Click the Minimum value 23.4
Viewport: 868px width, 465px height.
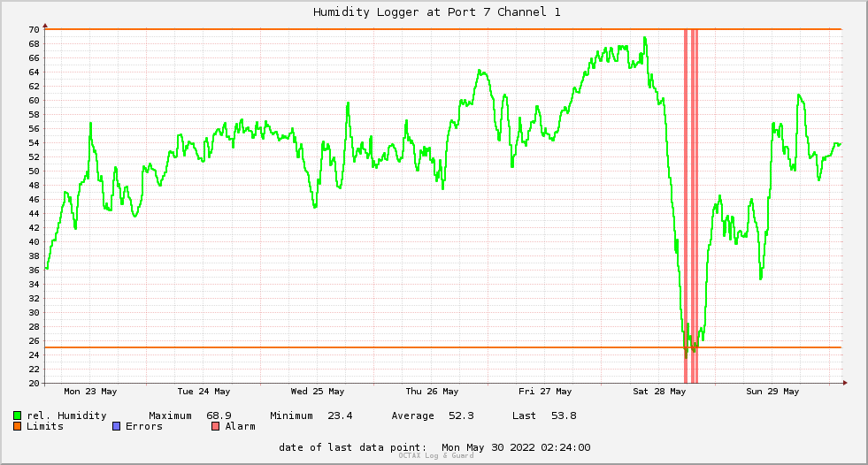click(x=340, y=415)
